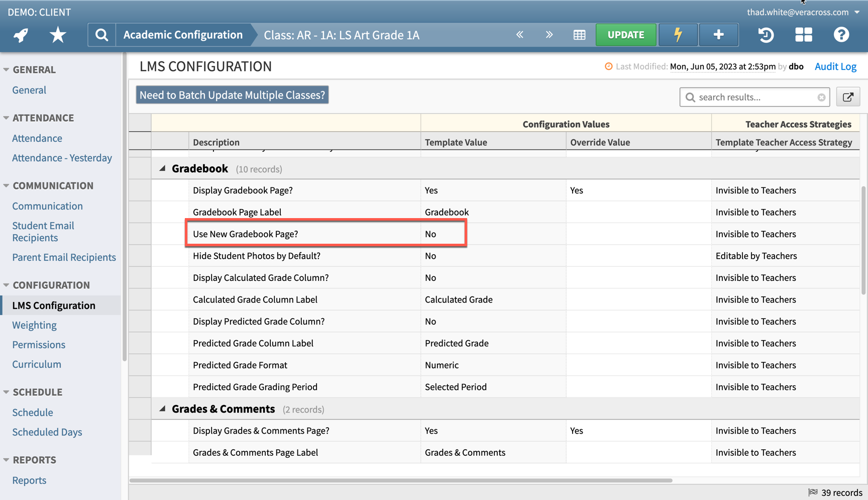This screenshot has height=500, width=868.
Task: Open the history clock icon
Action: pyautogui.click(x=766, y=35)
